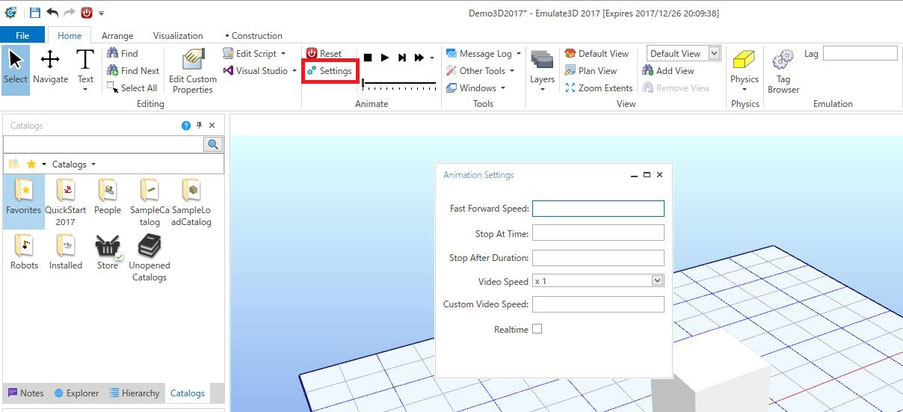Open the Default View combo box arrow
The width and height of the screenshot is (903, 412).
pyautogui.click(x=715, y=53)
